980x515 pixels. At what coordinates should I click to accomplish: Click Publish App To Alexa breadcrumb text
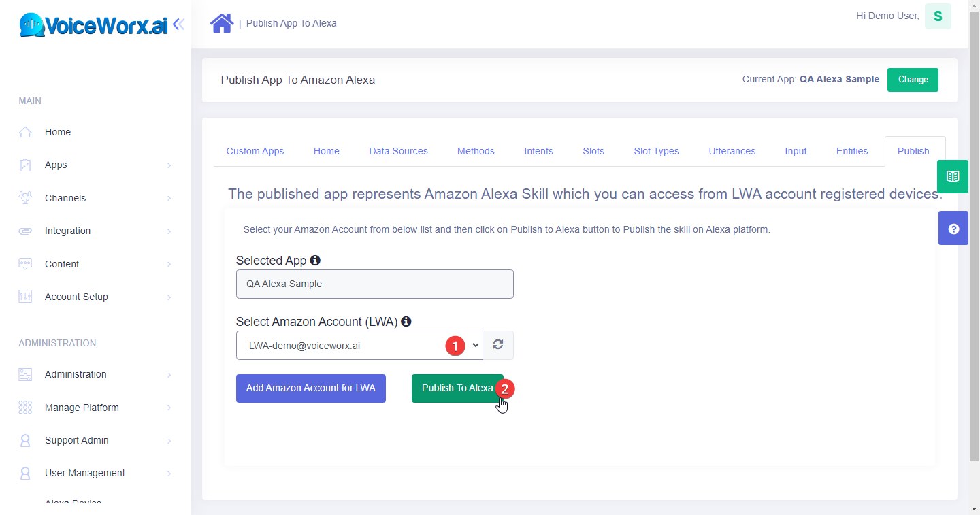(291, 23)
